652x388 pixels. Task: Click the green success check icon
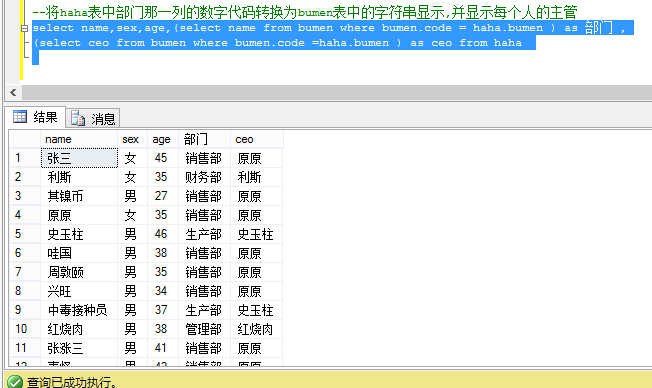click(15, 381)
